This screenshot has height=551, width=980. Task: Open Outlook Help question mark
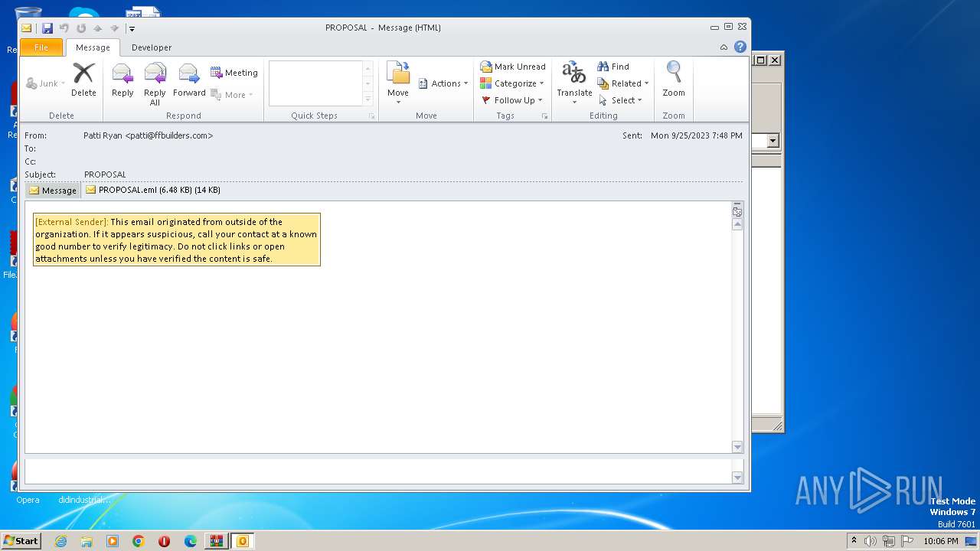[740, 47]
